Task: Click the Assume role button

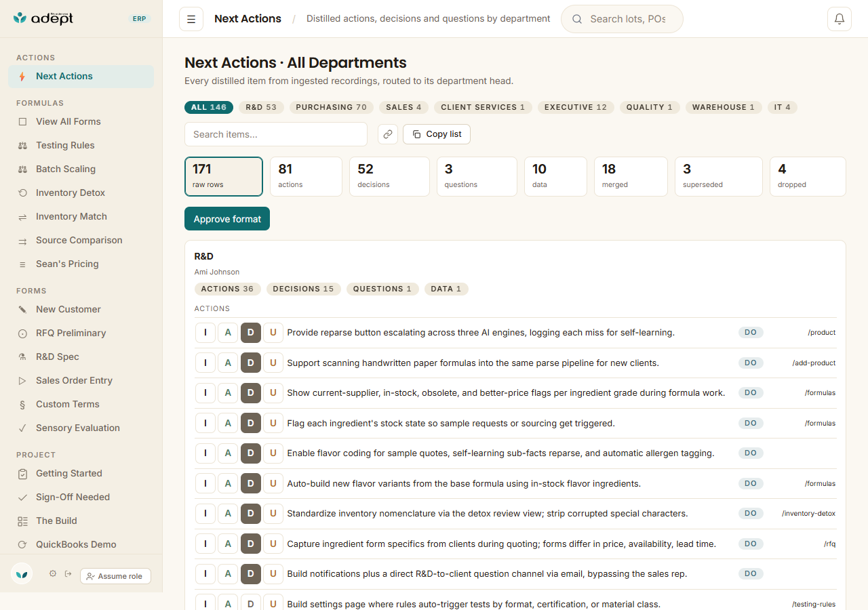Action: click(x=115, y=576)
